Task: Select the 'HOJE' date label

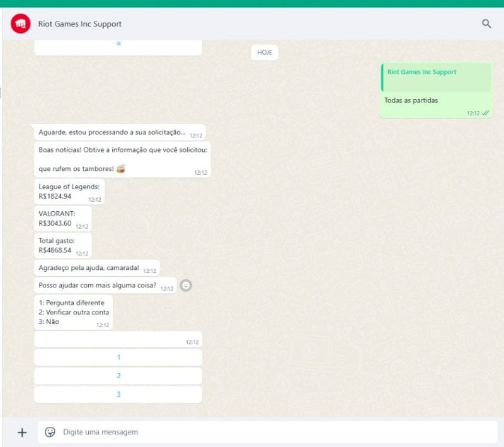Action: coord(265,52)
